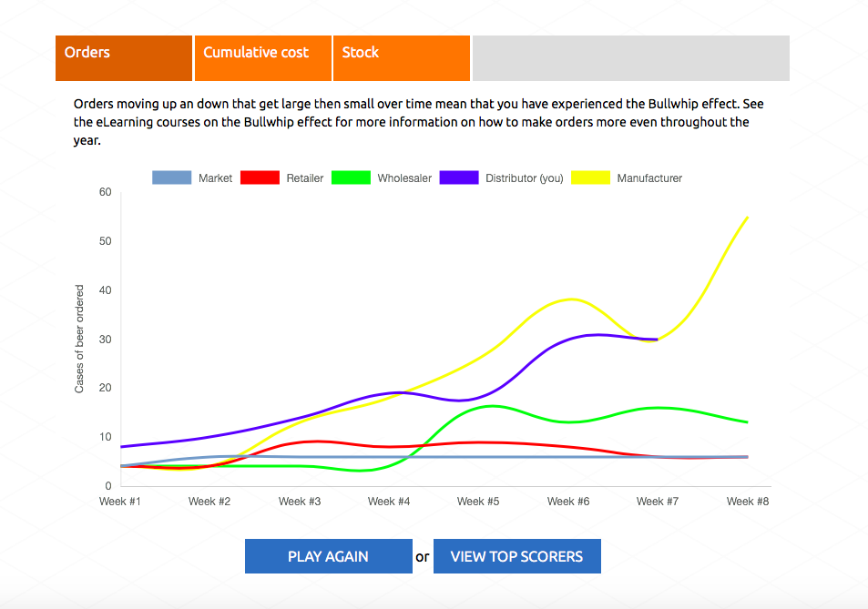Click the PLAY AGAIN button
The width and height of the screenshot is (868, 609).
[328, 556]
